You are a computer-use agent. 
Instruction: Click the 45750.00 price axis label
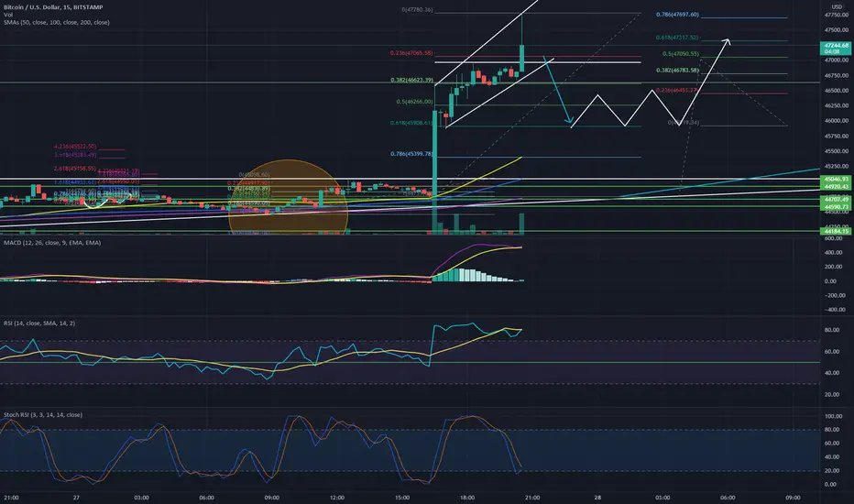836,137
